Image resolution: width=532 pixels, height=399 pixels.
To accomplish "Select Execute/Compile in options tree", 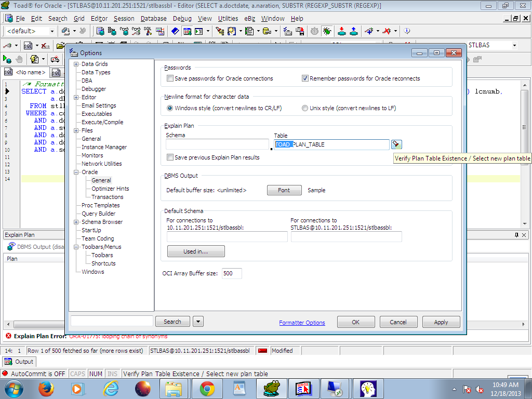I will click(102, 123).
